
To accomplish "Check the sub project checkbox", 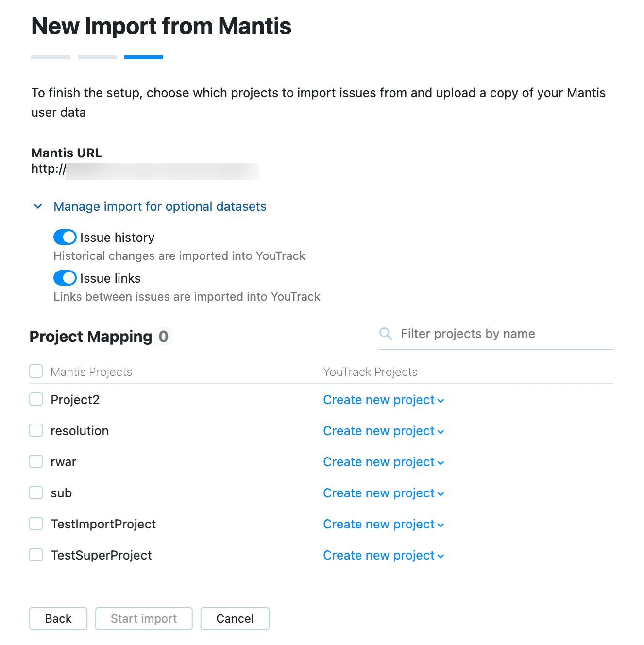I will coord(36,492).
